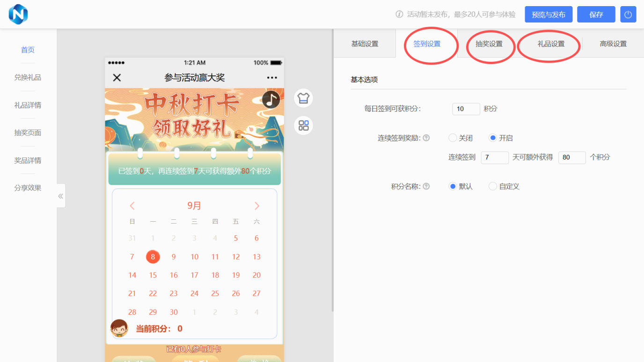Image resolution: width=644 pixels, height=362 pixels.
Task: Go to previous month in calendar
Action: [132, 206]
